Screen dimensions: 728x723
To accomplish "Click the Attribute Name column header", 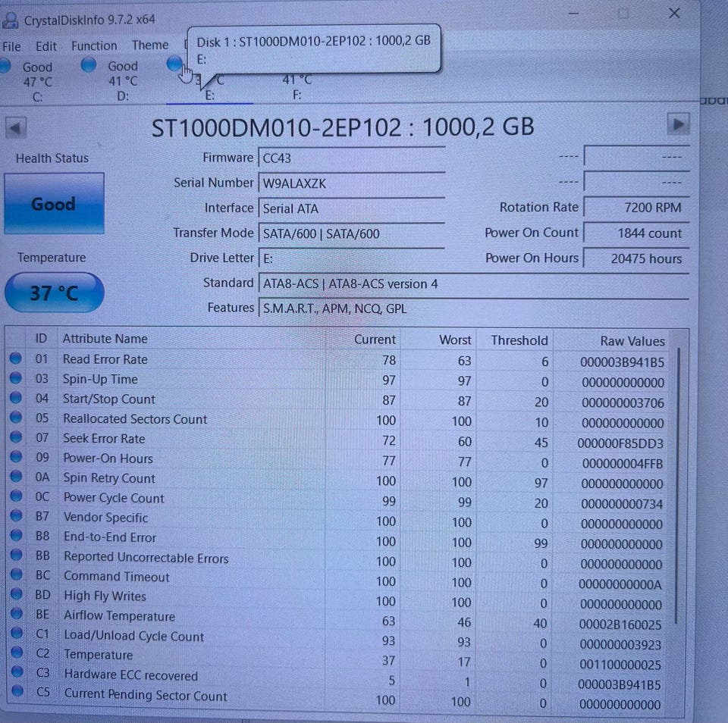I will pyautogui.click(x=105, y=339).
